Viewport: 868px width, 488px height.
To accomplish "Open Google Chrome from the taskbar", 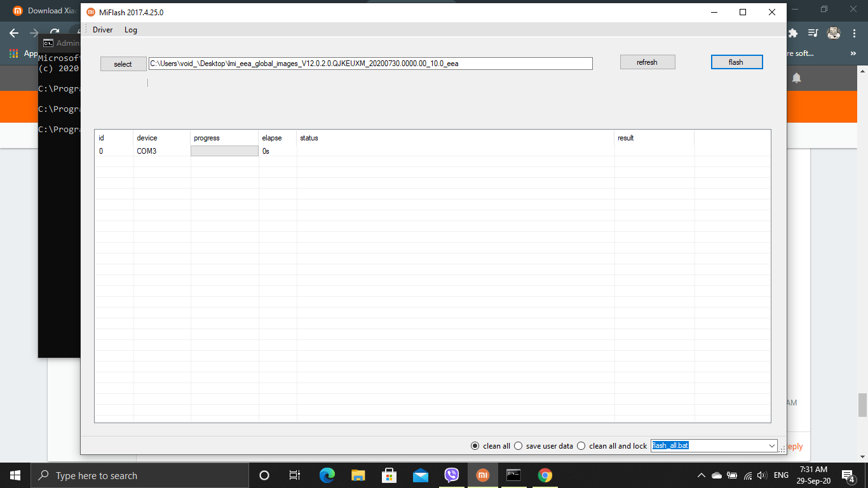I will pyautogui.click(x=545, y=475).
